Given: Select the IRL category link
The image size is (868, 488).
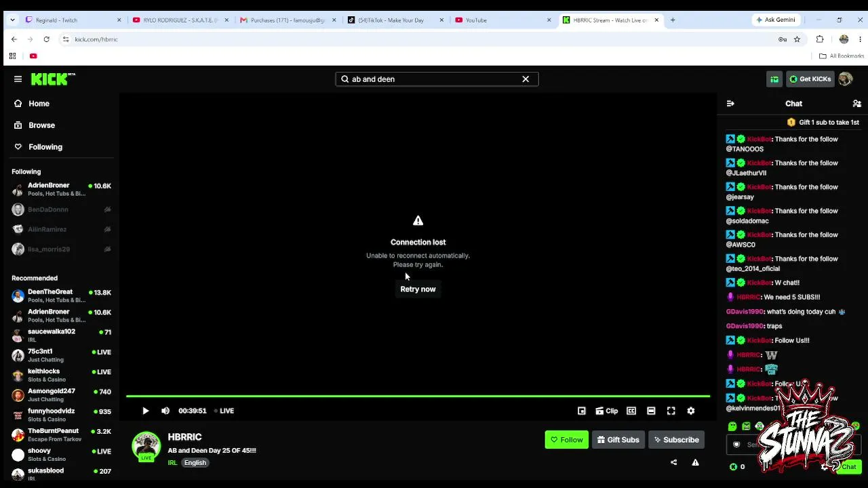Looking at the screenshot, I should pyautogui.click(x=172, y=463).
